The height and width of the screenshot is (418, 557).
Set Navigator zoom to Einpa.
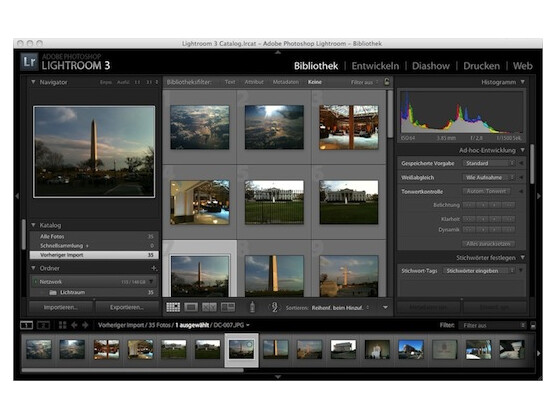(106, 82)
